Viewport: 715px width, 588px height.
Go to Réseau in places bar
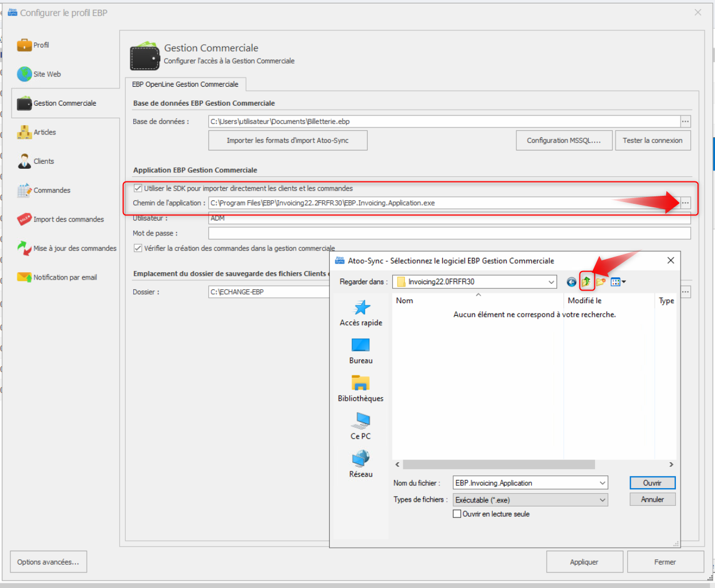(x=361, y=465)
